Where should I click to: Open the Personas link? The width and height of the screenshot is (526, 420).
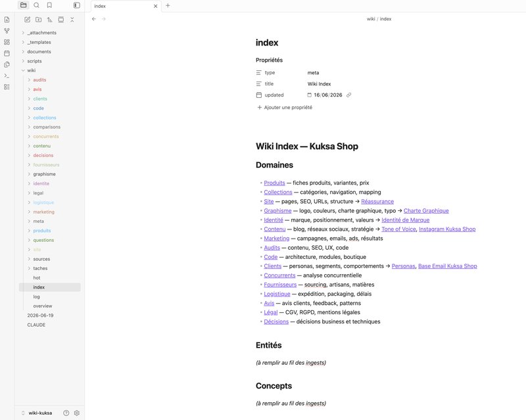point(403,266)
